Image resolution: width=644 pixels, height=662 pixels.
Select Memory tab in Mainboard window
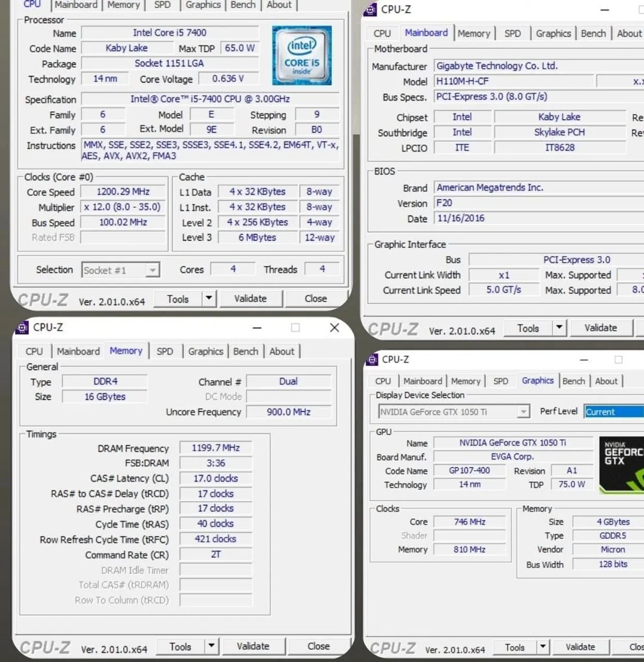coord(474,33)
